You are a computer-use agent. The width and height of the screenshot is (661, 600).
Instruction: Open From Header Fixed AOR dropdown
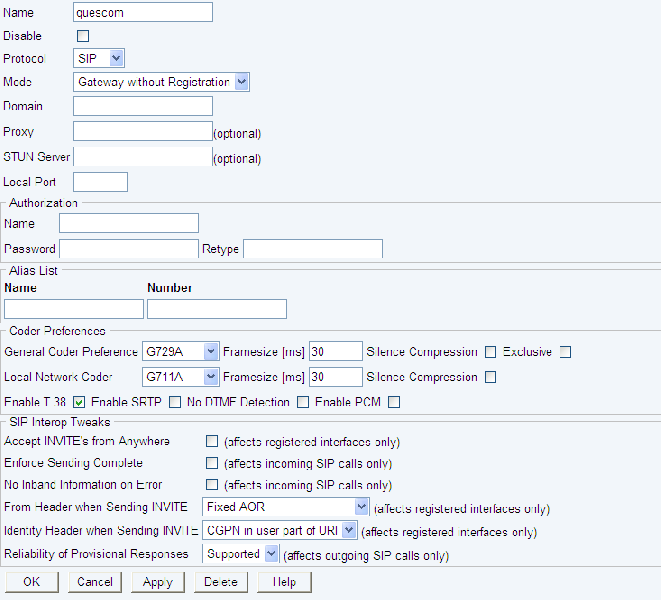point(286,508)
